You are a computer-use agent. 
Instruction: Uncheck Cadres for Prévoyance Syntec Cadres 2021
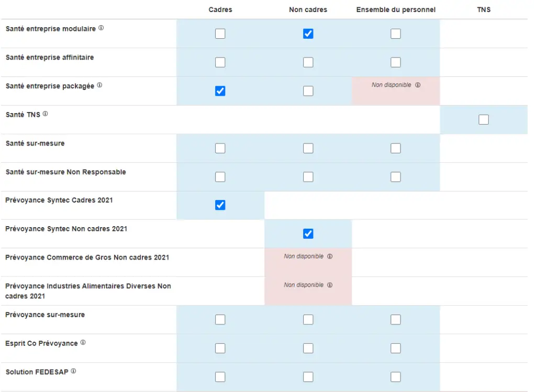[220, 205]
